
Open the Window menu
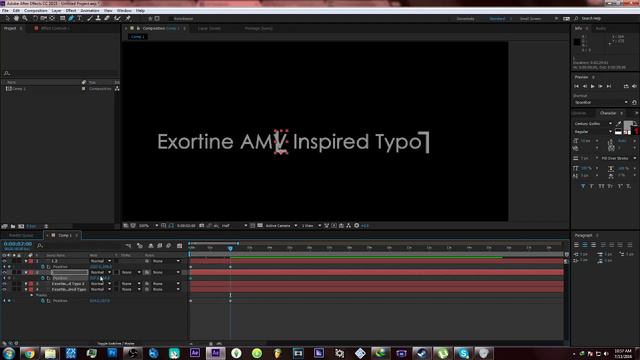(124, 11)
